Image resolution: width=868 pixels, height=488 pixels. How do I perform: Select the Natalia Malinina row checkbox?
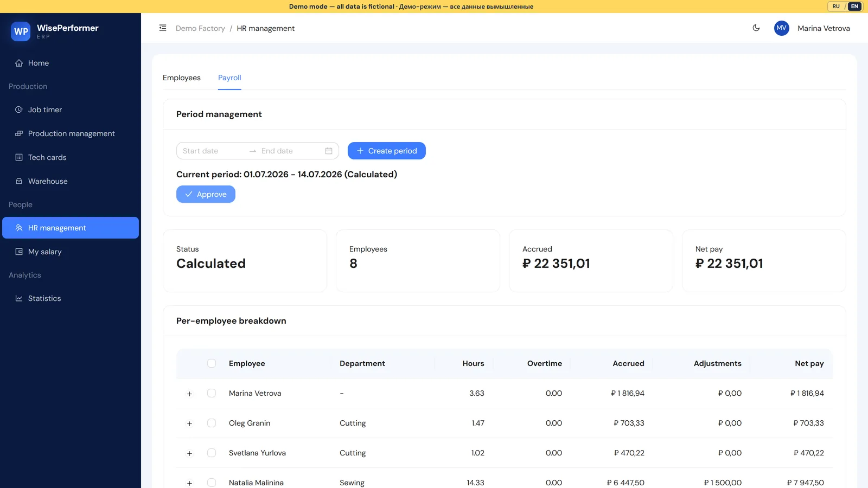pyautogui.click(x=212, y=483)
